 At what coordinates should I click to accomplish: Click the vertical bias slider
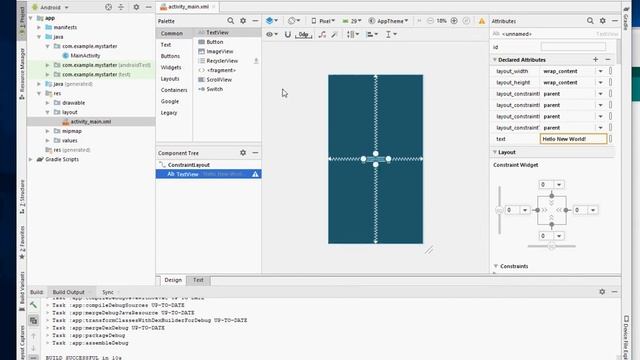(499, 210)
